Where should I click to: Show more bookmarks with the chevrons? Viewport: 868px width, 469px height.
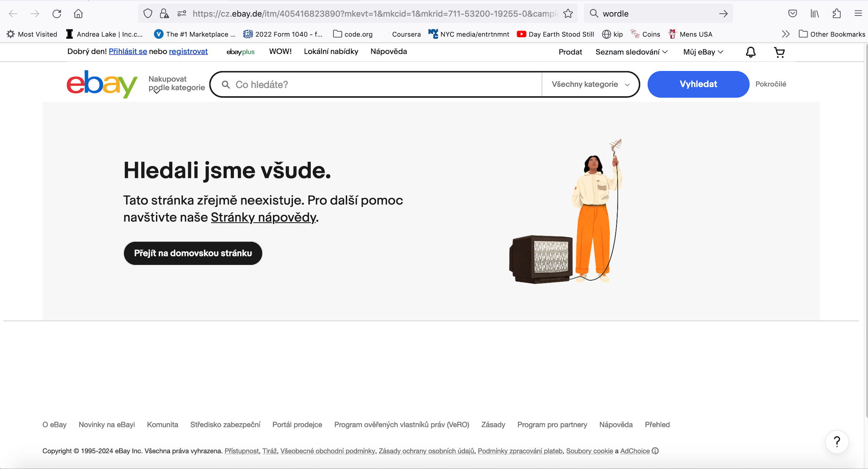coord(786,34)
